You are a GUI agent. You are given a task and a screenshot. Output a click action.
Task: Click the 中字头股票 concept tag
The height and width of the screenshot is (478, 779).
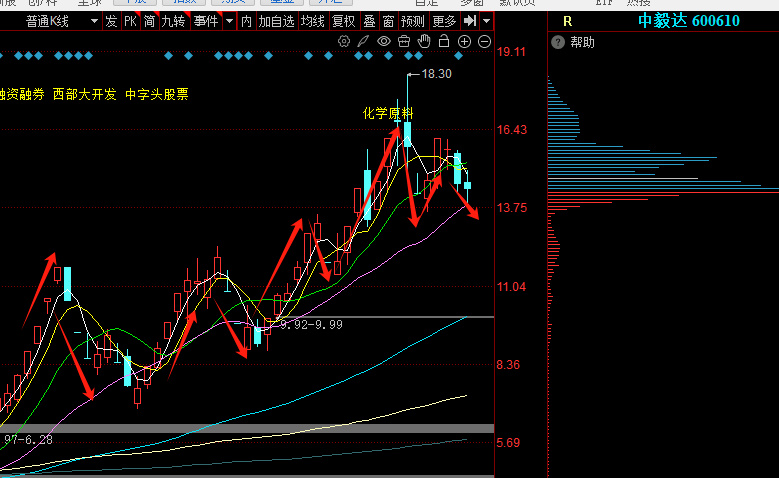click(157, 94)
